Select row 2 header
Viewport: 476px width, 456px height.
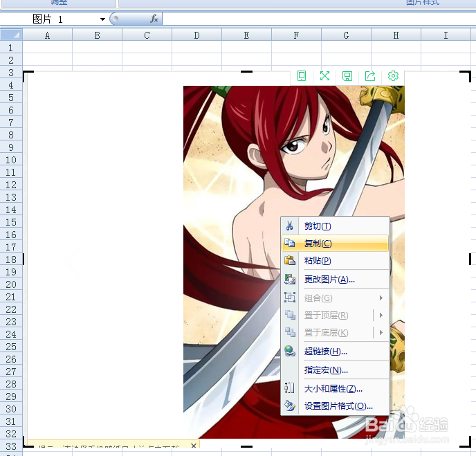[x=11, y=60]
